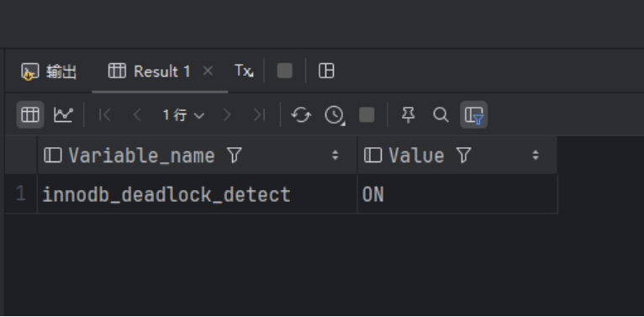The height and width of the screenshot is (317, 644).
Task: Switch to chart view mode
Action: (x=63, y=114)
